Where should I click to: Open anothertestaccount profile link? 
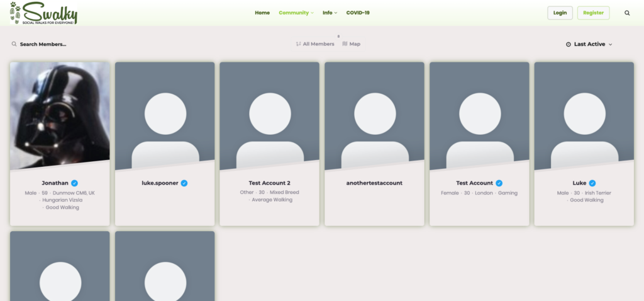coord(374,183)
